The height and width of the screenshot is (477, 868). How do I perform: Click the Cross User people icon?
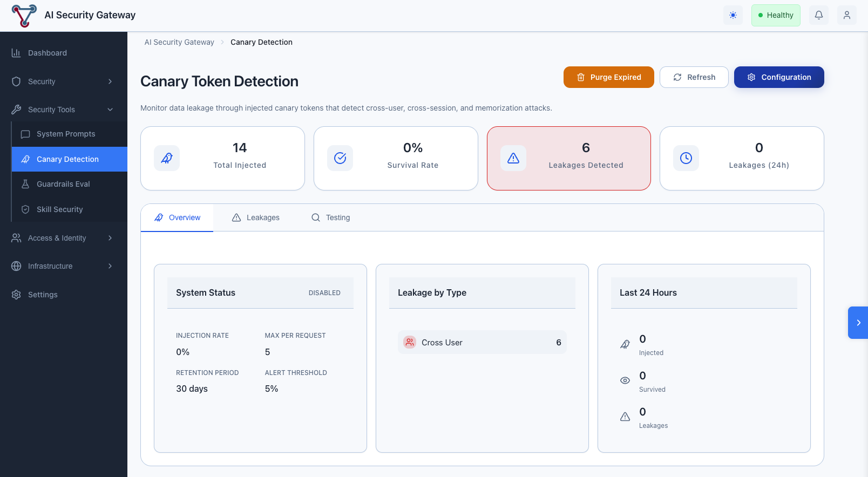point(410,342)
